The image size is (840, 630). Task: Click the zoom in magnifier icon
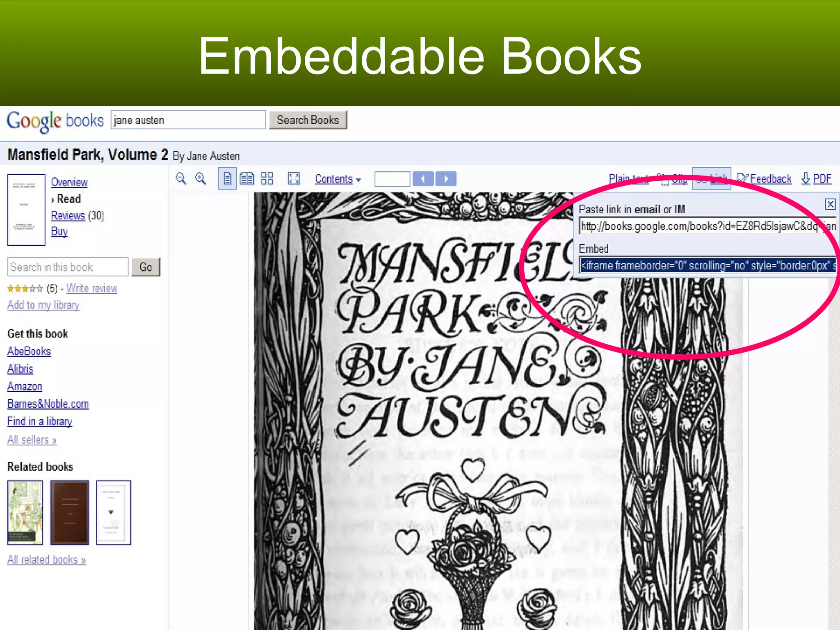tap(201, 178)
